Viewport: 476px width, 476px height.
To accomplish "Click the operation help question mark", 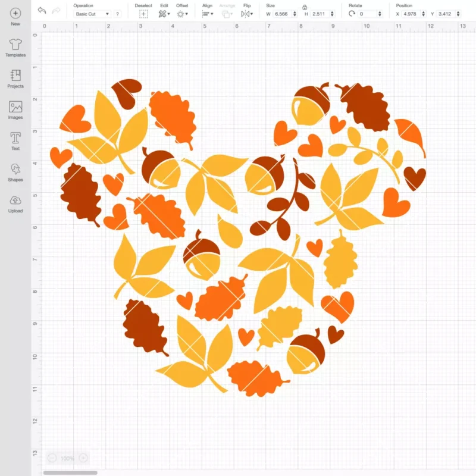I will pos(117,14).
